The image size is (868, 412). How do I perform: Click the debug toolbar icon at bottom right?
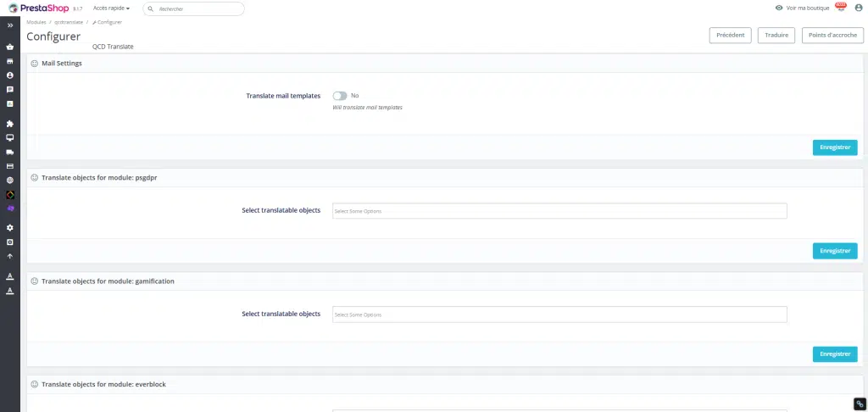pos(860,404)
